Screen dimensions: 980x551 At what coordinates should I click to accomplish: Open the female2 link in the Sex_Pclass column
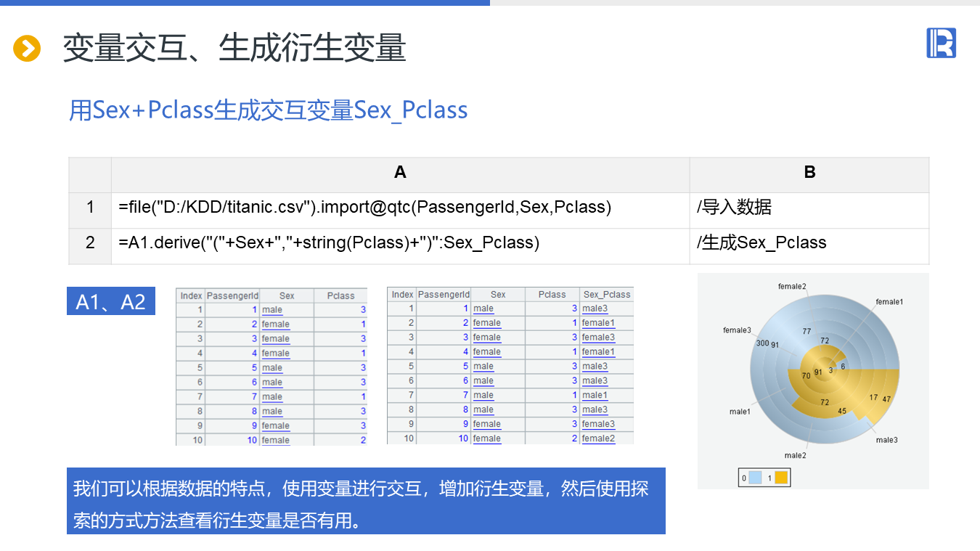point(598,438)
